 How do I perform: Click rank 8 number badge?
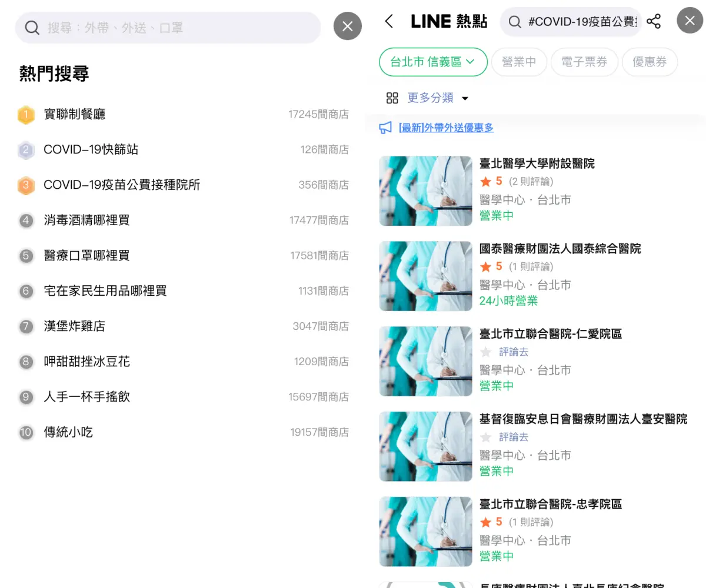pyautogui.click(x=26, y=362)
